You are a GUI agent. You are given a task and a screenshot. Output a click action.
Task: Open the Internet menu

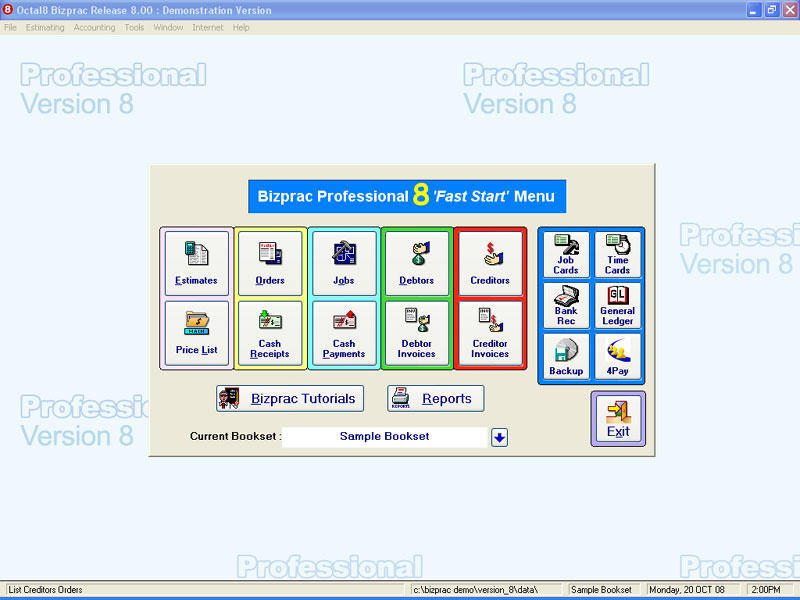(x=208, y=28)
